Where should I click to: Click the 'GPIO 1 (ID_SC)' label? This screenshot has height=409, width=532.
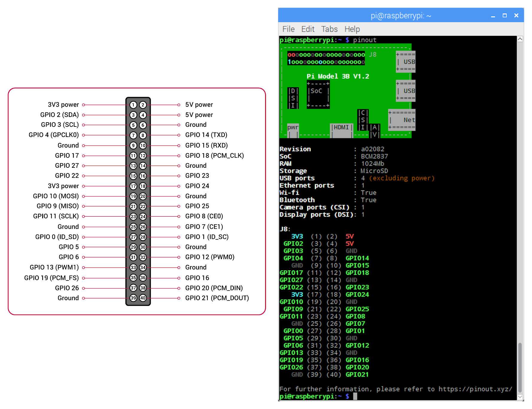click(x=207, y=237)
